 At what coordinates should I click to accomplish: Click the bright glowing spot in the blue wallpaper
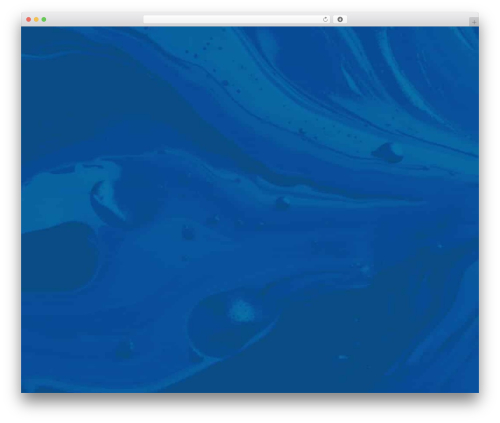coord(242,311)
